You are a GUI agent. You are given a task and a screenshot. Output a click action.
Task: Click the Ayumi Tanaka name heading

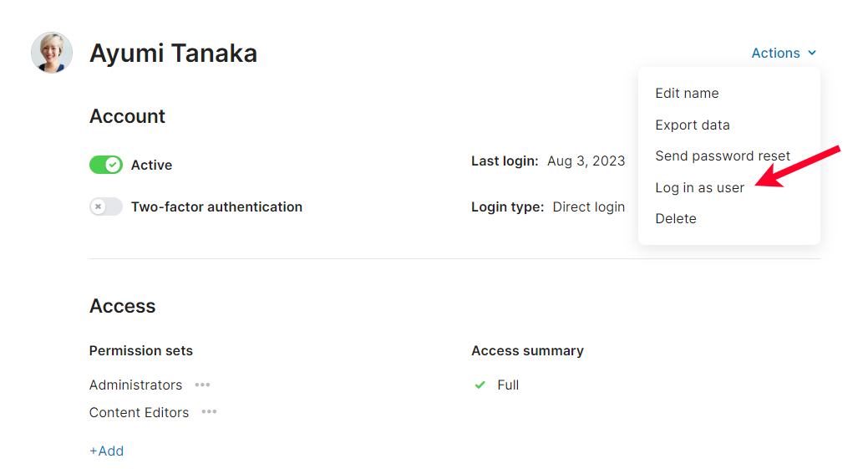173,54
